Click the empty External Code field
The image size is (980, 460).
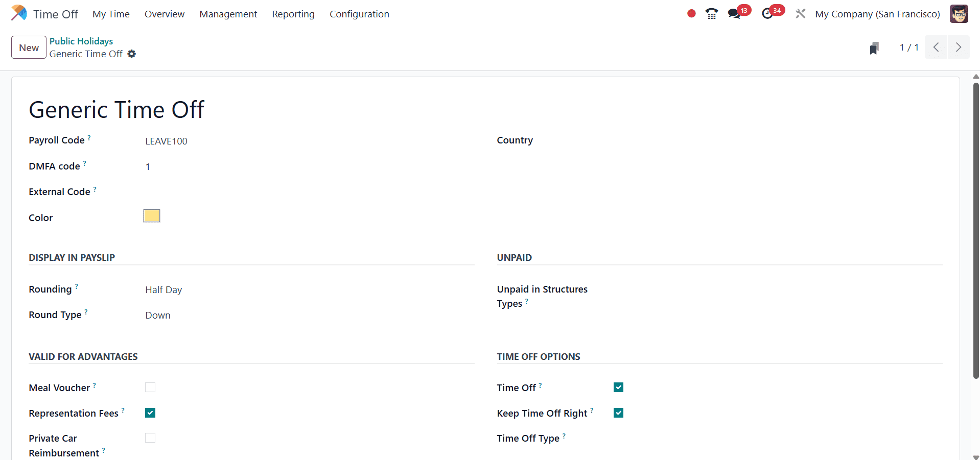309,192
